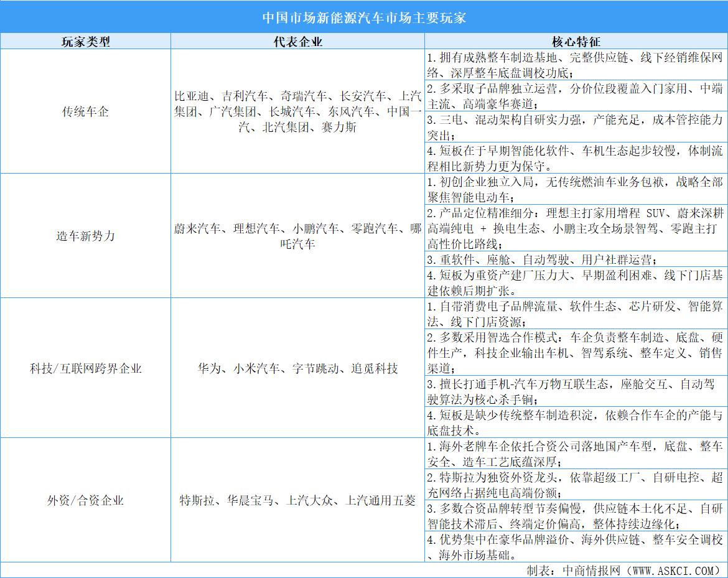Click feature 2 about 特斯拉为独资外资龙头
Image resolution: width=728 pixels, height=578 pixels.
pos(576,485)
